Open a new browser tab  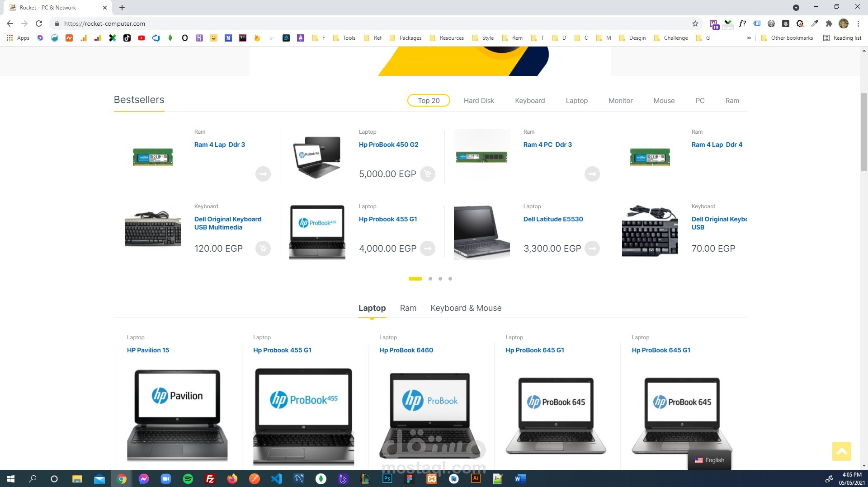pyautogui.click(x=122, y=8)
